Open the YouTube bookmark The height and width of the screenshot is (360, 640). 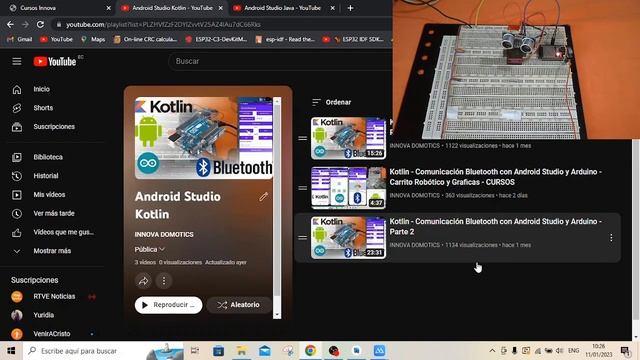(x=56, y=39)
